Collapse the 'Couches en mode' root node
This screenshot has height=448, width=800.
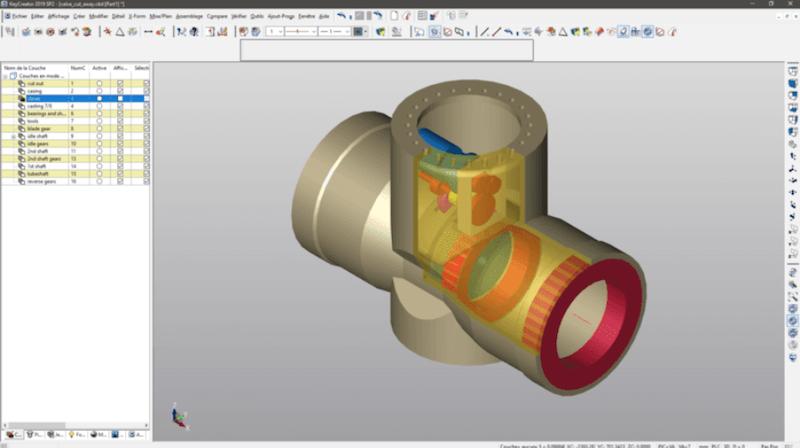4,76
